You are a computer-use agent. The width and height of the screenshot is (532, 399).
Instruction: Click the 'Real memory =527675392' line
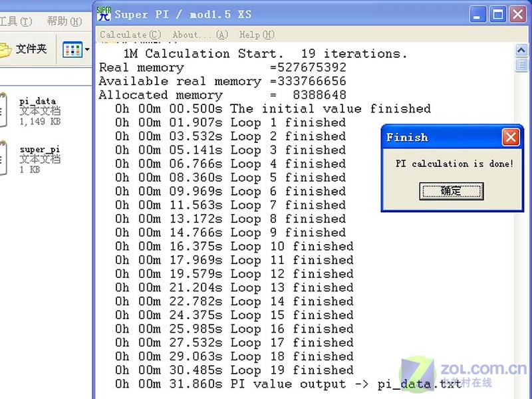223,68
